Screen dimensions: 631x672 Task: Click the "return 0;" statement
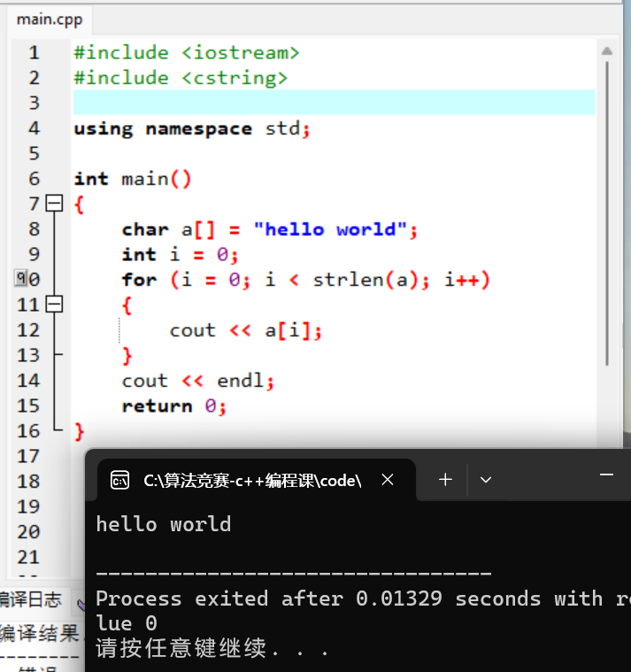point(174,406)
